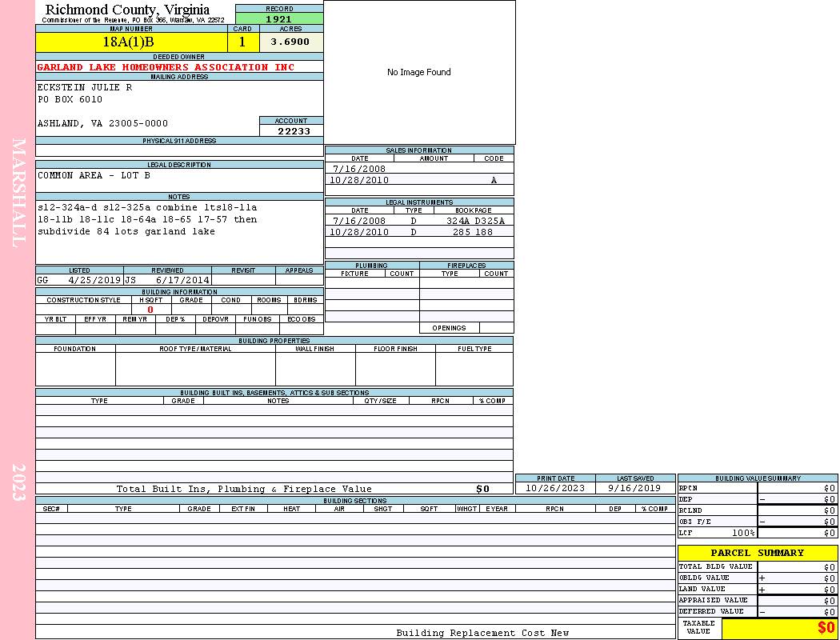Image resolution: width=840 pixels, height=640 pixels.
Task: Click the card number 1 field
Action: click(243, 42)
